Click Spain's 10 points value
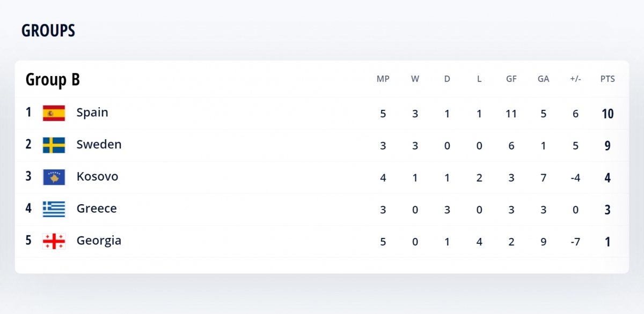The height and width of the screenshot is (314, 644). tap(608, 114)
